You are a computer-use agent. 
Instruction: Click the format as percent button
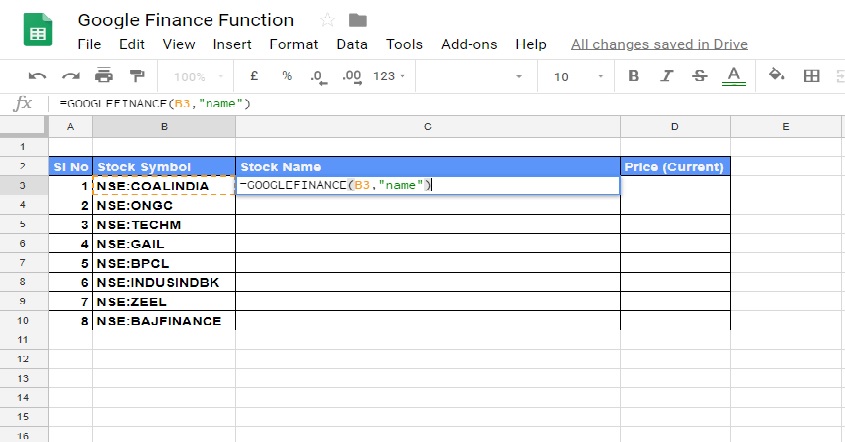[x=286, y=76]
